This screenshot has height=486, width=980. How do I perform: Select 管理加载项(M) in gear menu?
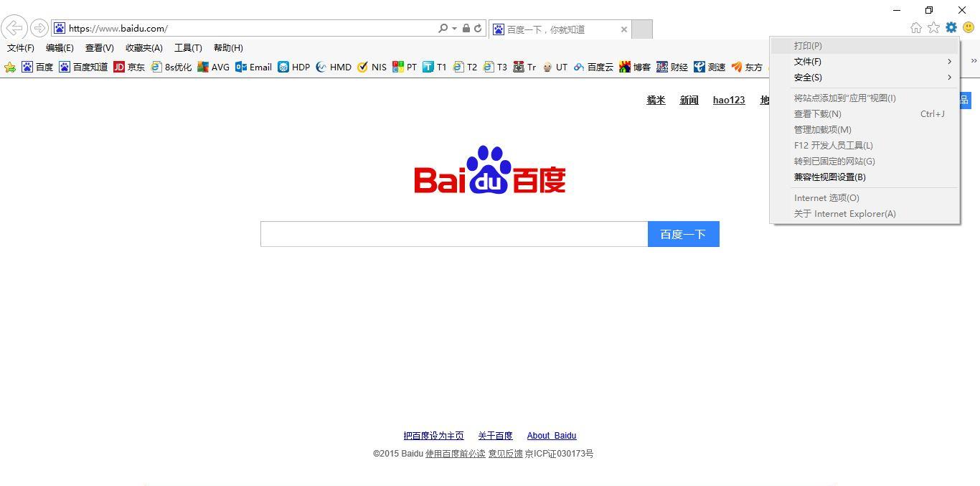click(864, 130)
